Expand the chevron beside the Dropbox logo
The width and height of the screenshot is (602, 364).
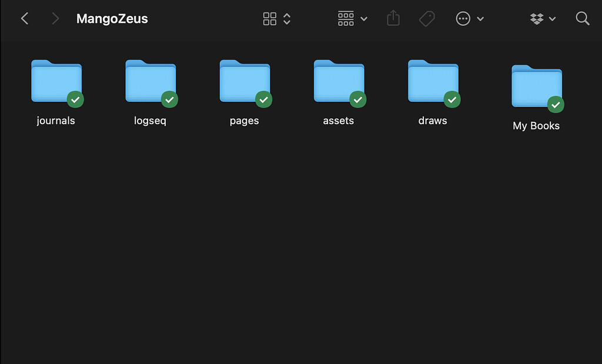click(553, 18)
